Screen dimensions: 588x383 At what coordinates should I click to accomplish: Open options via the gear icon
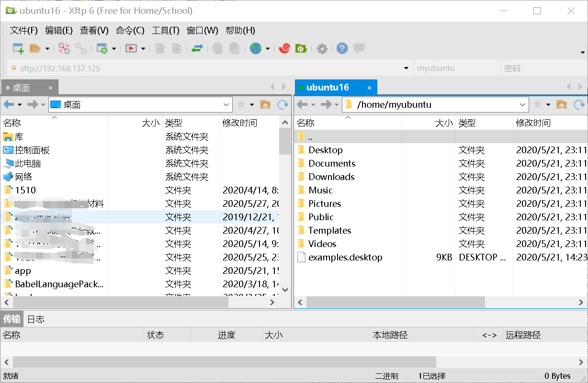[x=322, y=48]
